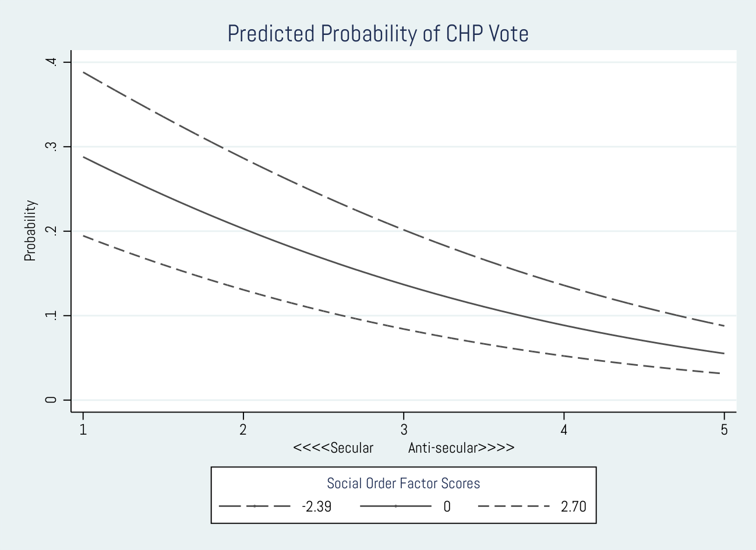Click the "<<<<Secular" x-axis label
Image resolution: width=756 pixels, height=550 pixels.
point(333,448)
